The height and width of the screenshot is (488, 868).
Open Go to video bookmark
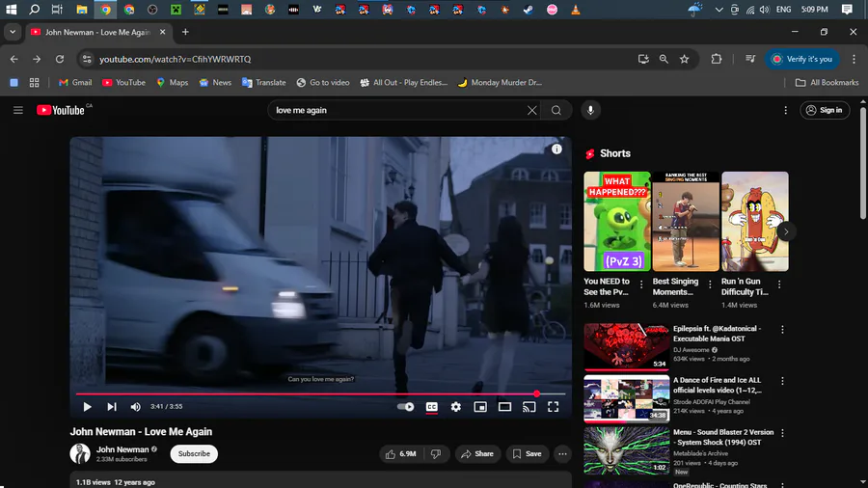pos(323,82)
